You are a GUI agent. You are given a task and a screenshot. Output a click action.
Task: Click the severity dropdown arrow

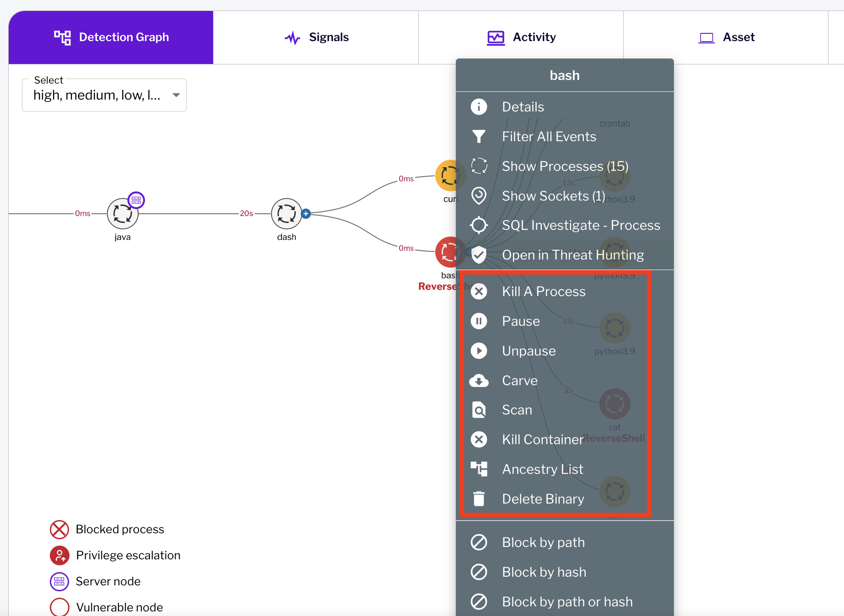tap(176, 95)
